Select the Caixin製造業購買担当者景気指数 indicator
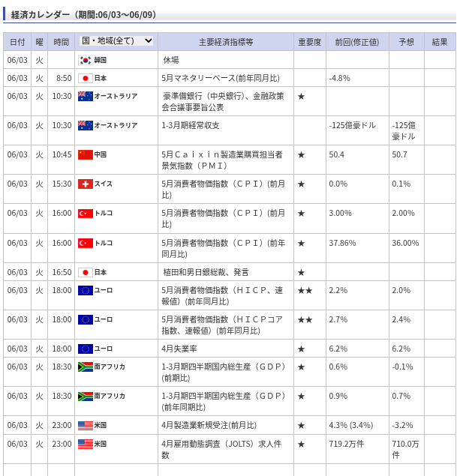 tap(222, 160)
